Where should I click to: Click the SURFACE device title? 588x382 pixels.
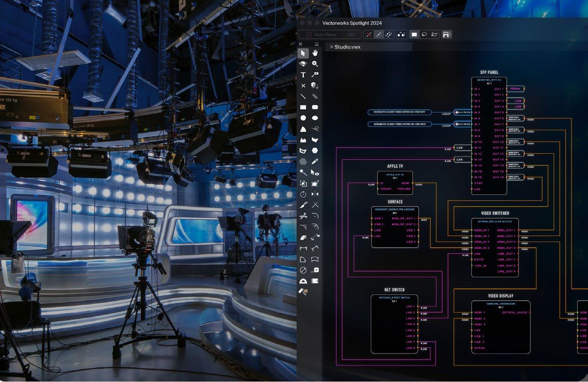click(395, 202)
